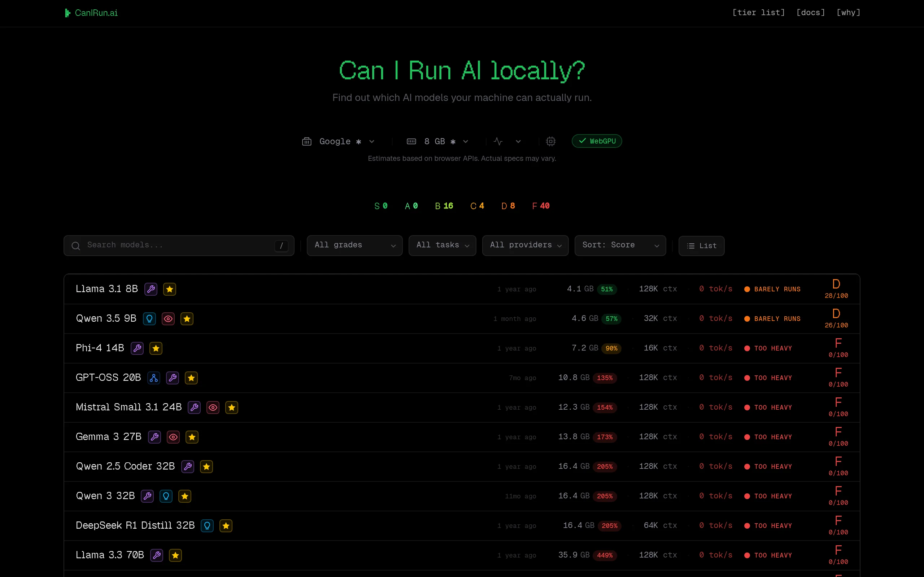Click the keyboard icon next to 8 GB
Viewport: 924px width, 577px height.
[411, 141]
